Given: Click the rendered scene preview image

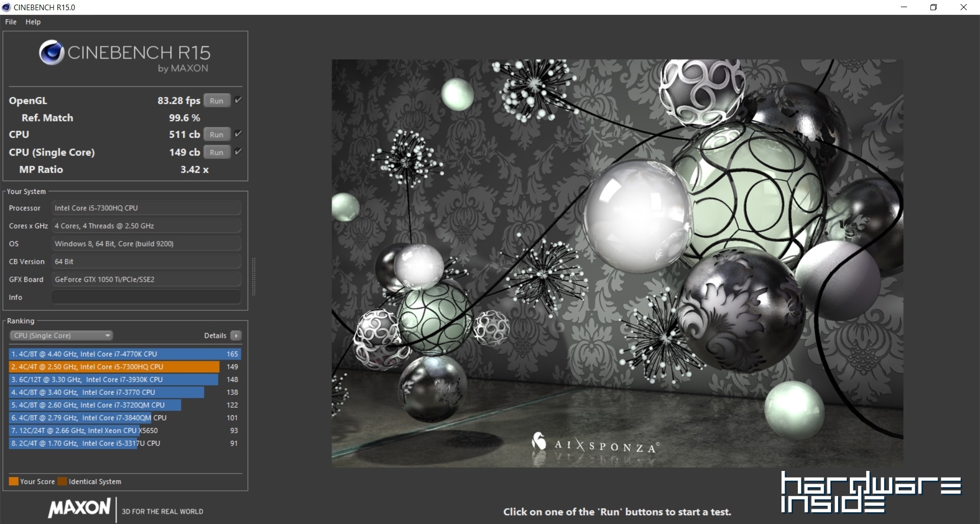Looking at the screenshot, I should click(x=617, y=263).
